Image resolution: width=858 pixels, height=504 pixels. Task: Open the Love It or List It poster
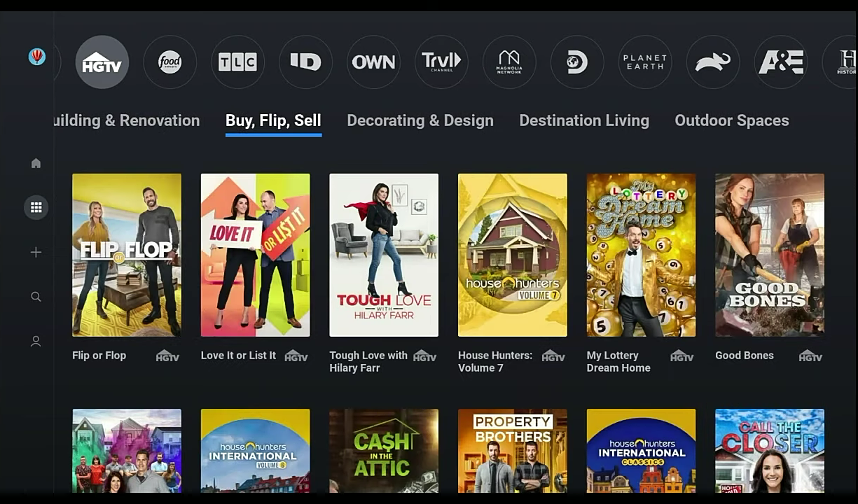pyautogui.click(x=256, y=255)
